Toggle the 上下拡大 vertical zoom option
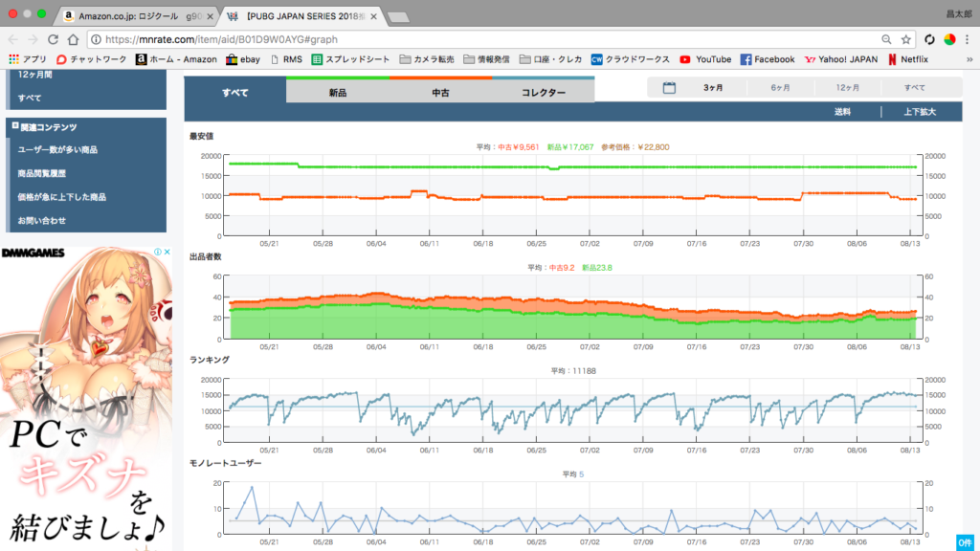980x551 pixels. point(920,112)
